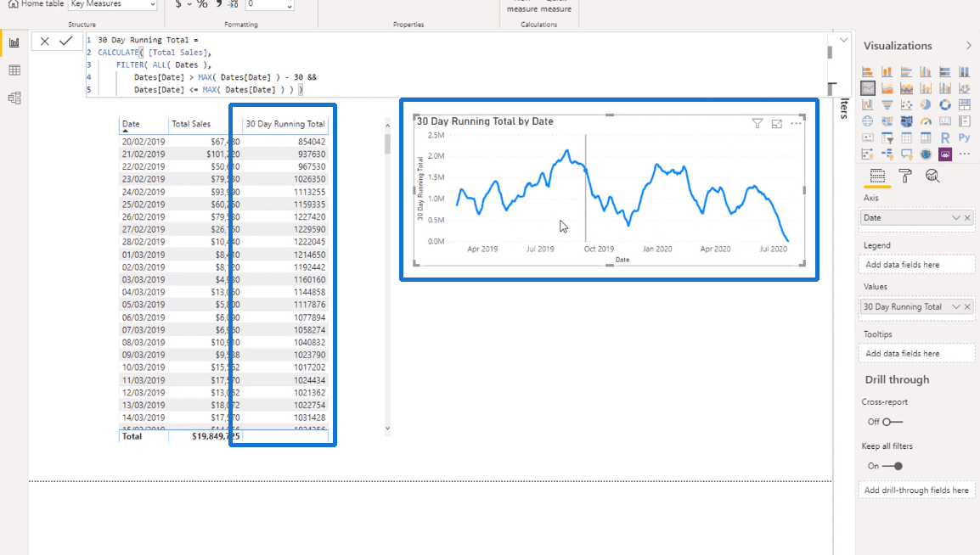Select the map globe visual

point(868,121)
